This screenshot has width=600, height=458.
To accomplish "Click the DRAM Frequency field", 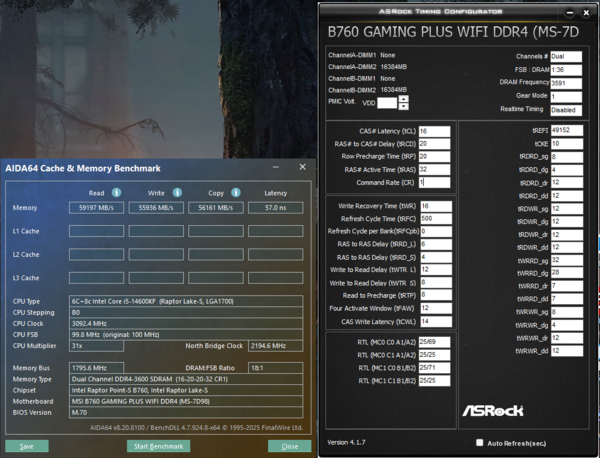I will click(566, 83).
